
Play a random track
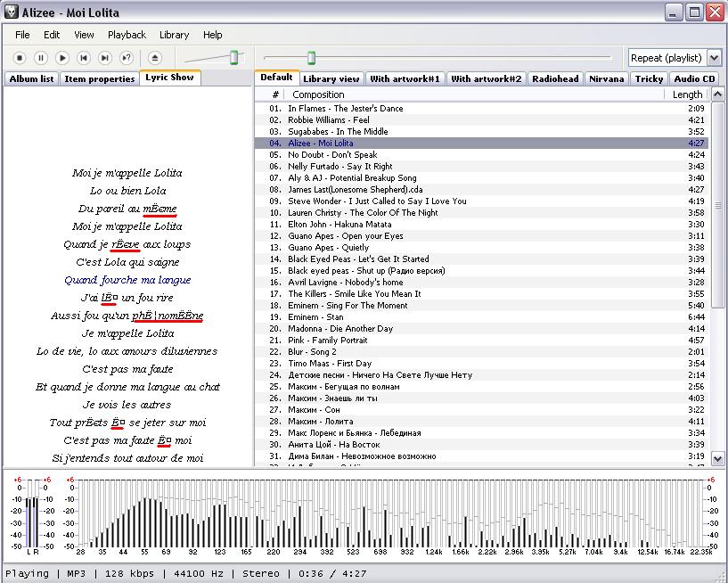127,58
